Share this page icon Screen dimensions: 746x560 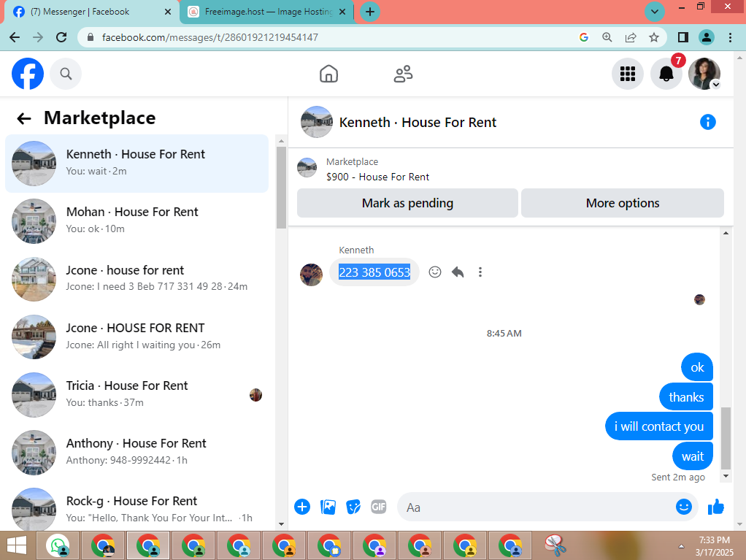pyautogui.click(x=631, y=37)
